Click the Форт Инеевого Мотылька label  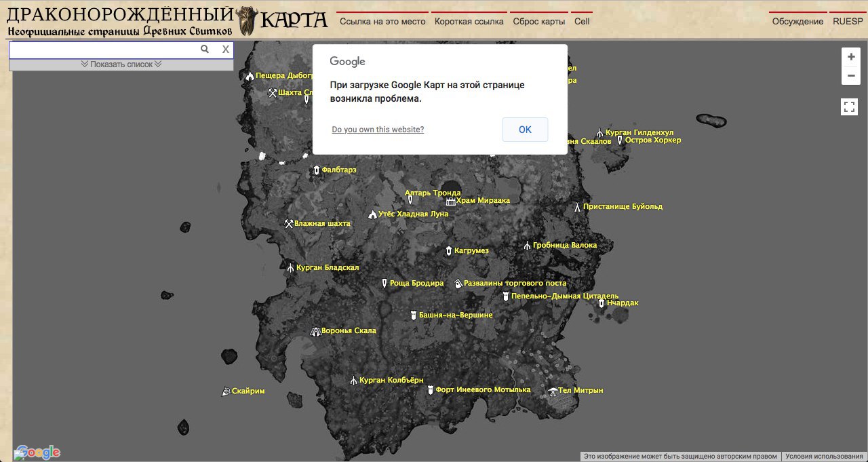tap(483, 390)
